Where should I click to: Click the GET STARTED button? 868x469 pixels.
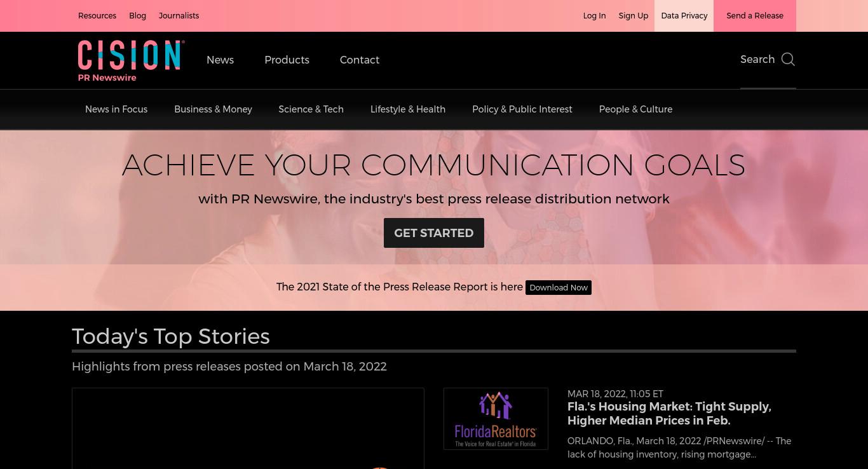click(434, 233)
